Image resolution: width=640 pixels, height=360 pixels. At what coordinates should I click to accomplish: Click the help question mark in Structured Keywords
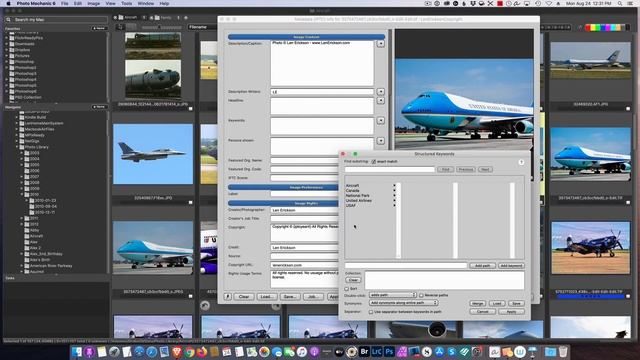521,162
